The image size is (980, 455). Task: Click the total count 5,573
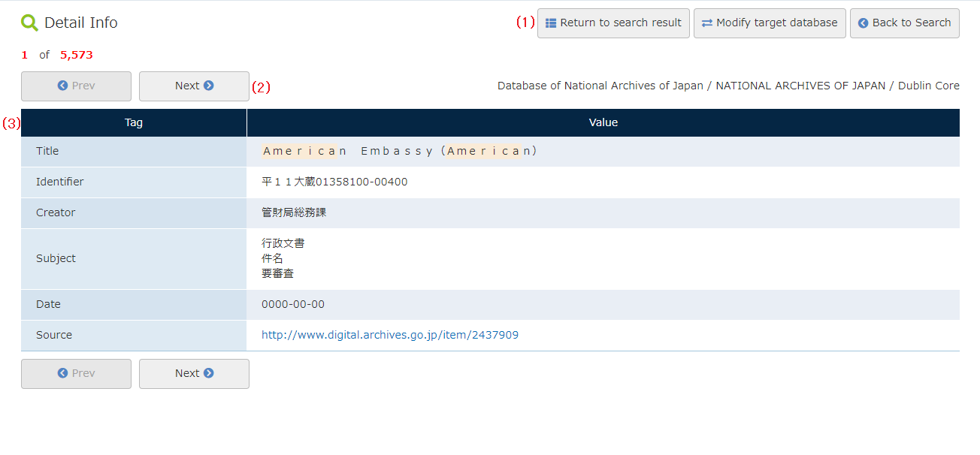click(x=77, y=55)
